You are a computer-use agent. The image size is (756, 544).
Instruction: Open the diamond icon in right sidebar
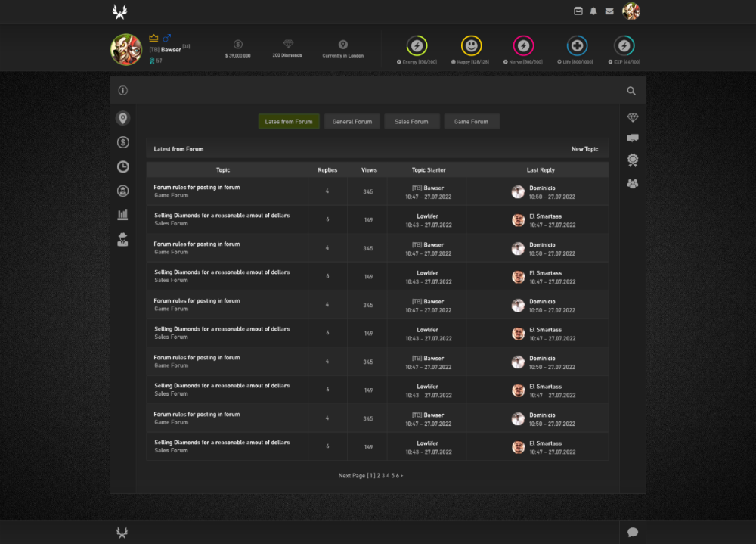click(x=633, y=118)
